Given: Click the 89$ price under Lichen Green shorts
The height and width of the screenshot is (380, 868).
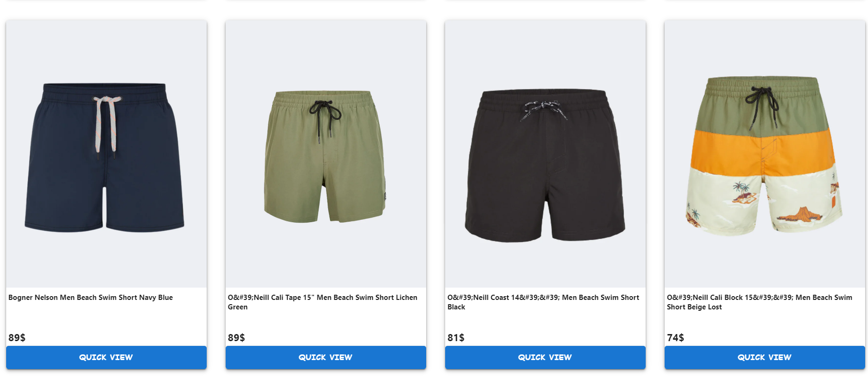Looking at the screenshot, I should pyautogui.click(x=237, y=337).
